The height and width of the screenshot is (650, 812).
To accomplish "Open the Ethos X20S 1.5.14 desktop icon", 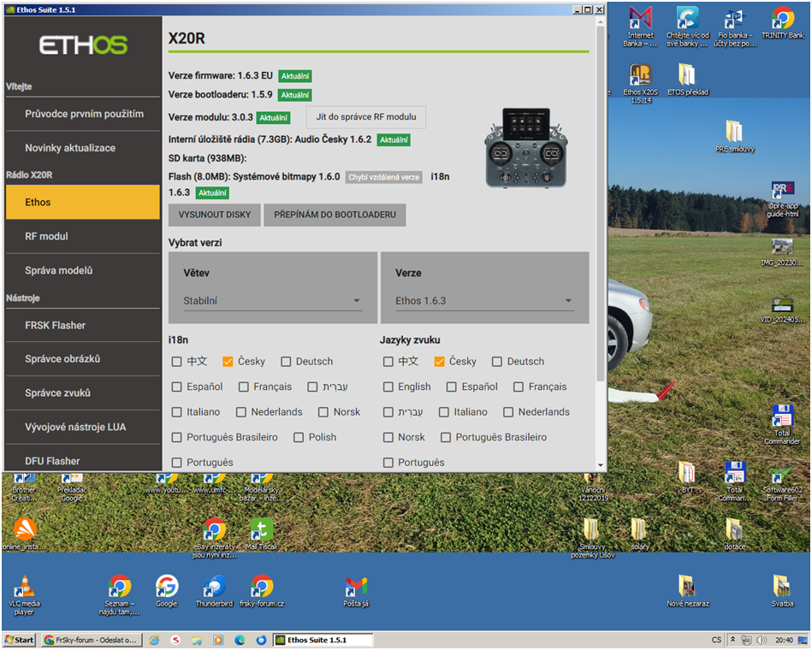I will coord(642,74).
